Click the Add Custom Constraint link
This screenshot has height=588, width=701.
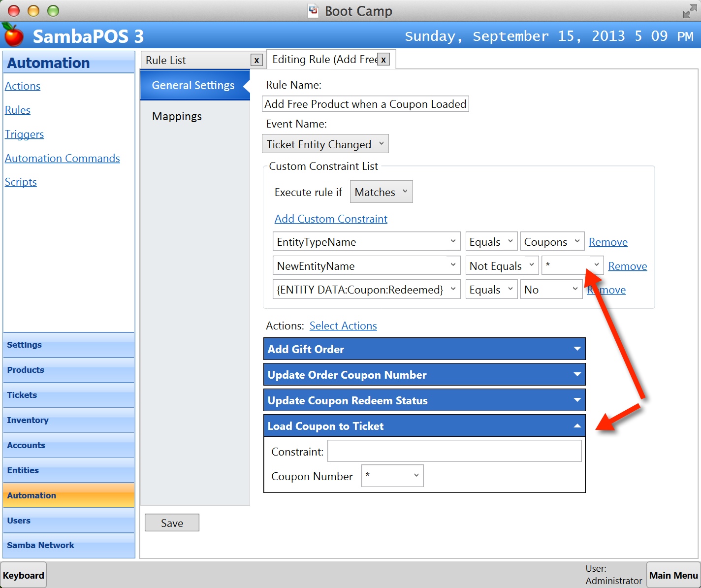[x=331, y=219]
